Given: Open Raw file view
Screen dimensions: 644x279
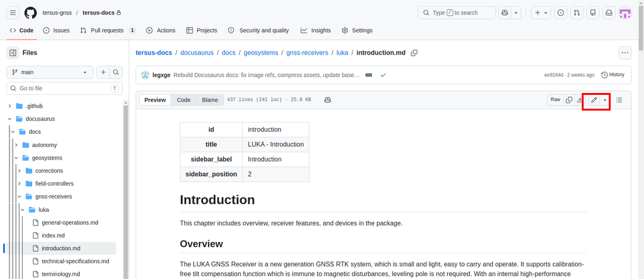Looking at the screenshot, I should pyautogui.click(x=555, y=100).
